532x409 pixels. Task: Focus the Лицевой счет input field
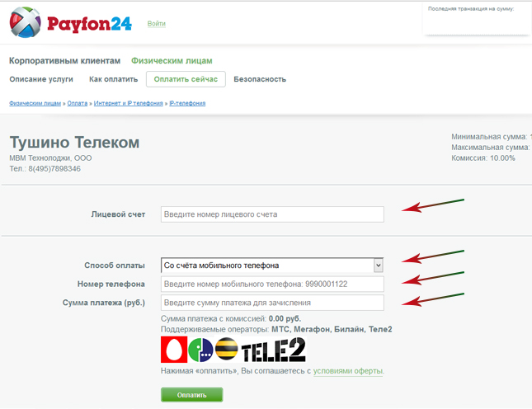pyautogui.click(x=272, y=214)
